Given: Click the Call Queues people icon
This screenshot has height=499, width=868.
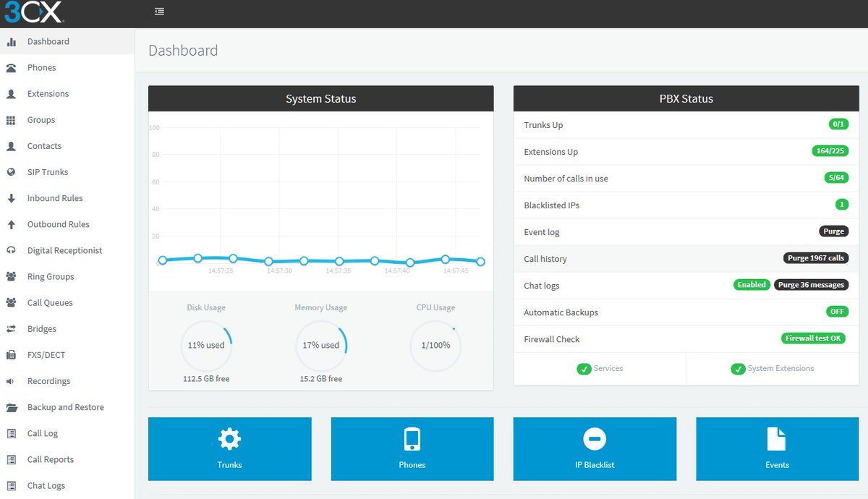Looking at the screenshot, I should (x=11, y=302).
